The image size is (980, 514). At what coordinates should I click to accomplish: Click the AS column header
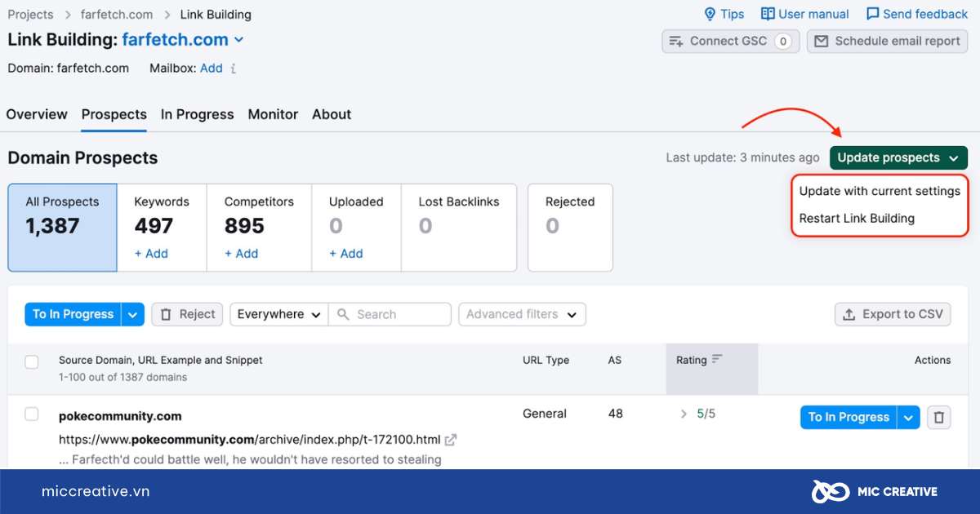(615, 360)
